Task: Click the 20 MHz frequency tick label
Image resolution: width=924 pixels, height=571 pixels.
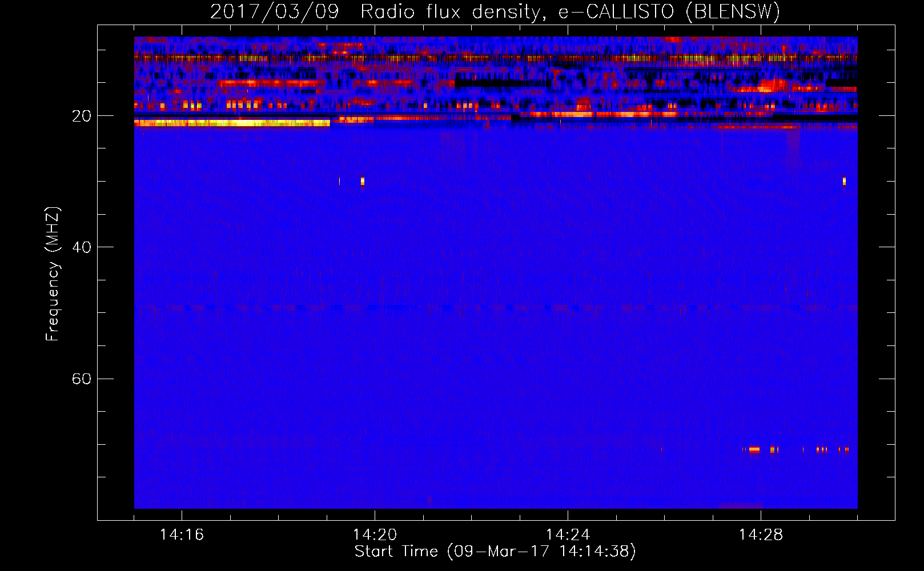Action: coord(82,116)
